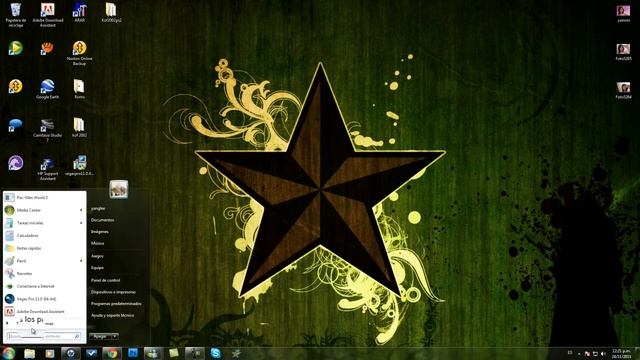Open Panel de control from Start menu

[105, 280]
